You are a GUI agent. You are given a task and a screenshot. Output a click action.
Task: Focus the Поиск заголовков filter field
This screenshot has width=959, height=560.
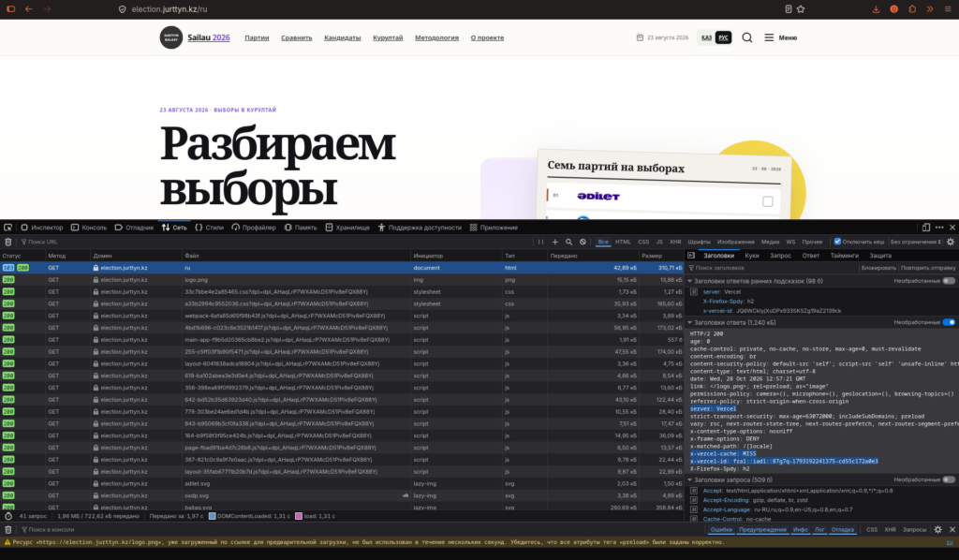pyautogui.click(x=772, y=268)
